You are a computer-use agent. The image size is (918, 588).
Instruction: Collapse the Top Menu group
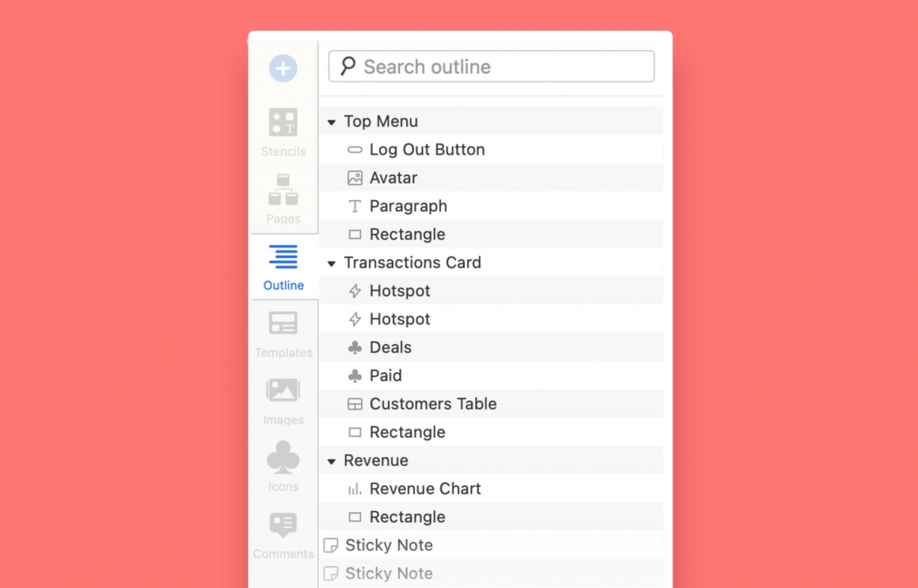(332, 123)
